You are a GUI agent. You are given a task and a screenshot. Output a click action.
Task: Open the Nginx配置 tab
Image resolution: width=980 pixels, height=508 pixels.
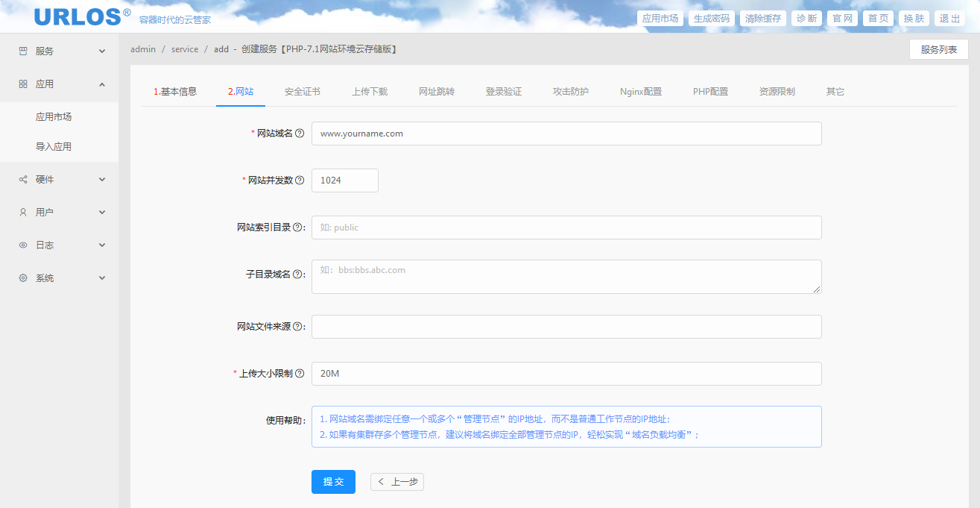[641, 92]
